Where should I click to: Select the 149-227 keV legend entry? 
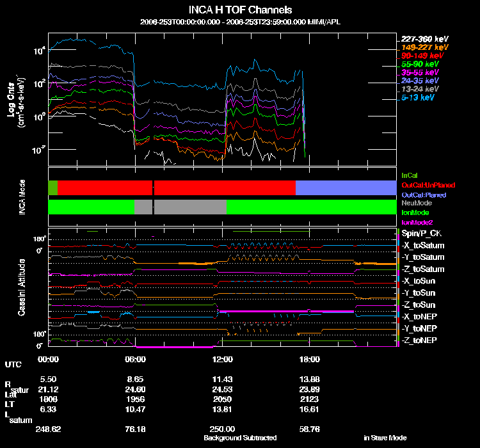tap(424, 47)
